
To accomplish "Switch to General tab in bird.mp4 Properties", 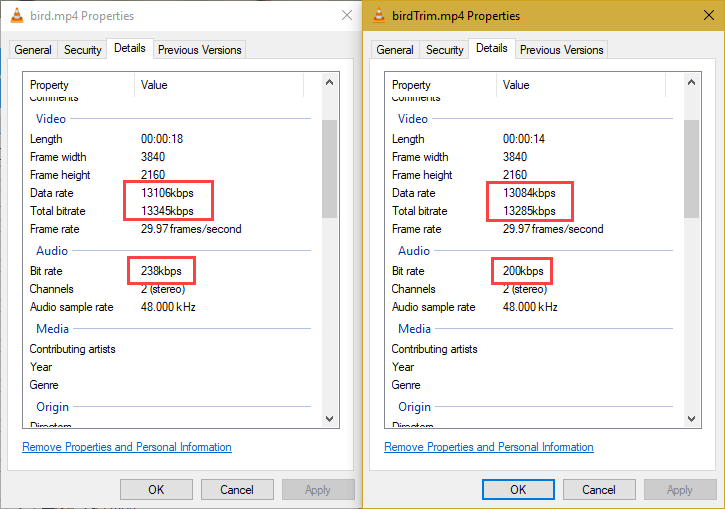I will [33, 50].
